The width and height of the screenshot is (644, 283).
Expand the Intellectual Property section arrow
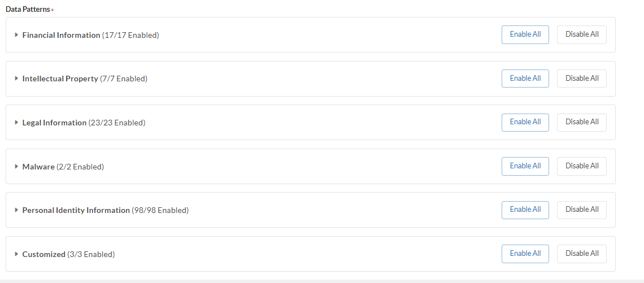(x=17, y=79)
